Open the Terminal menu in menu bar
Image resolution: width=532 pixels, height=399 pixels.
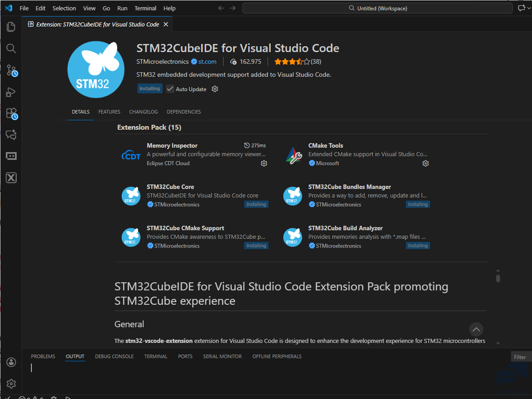coord(145,8)
